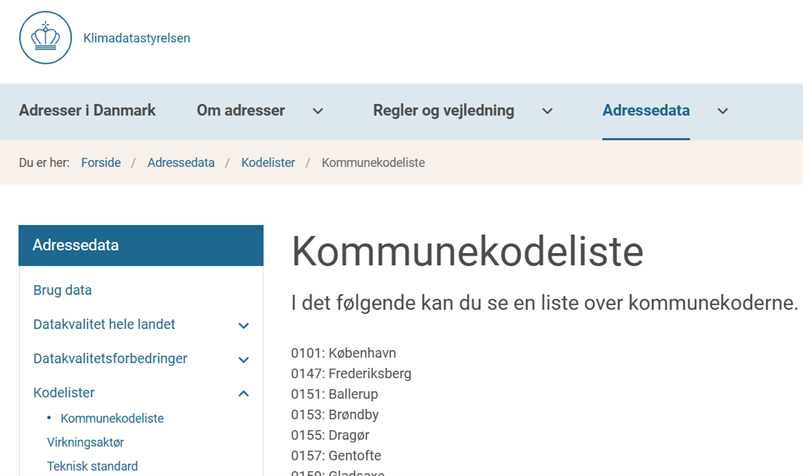This screenshot has width=803, height=476.
Task: Select Kommunekodeliste in the sidebar submenu
Action: point(112,419)
